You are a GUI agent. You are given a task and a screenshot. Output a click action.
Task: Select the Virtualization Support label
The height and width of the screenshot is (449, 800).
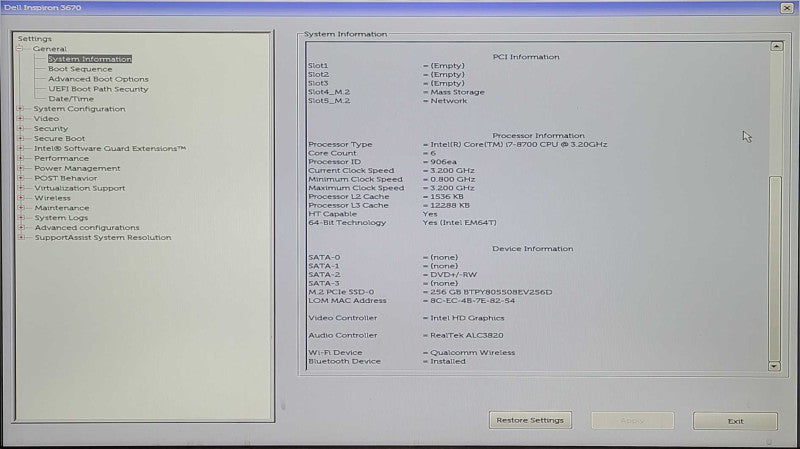[80, 188]
